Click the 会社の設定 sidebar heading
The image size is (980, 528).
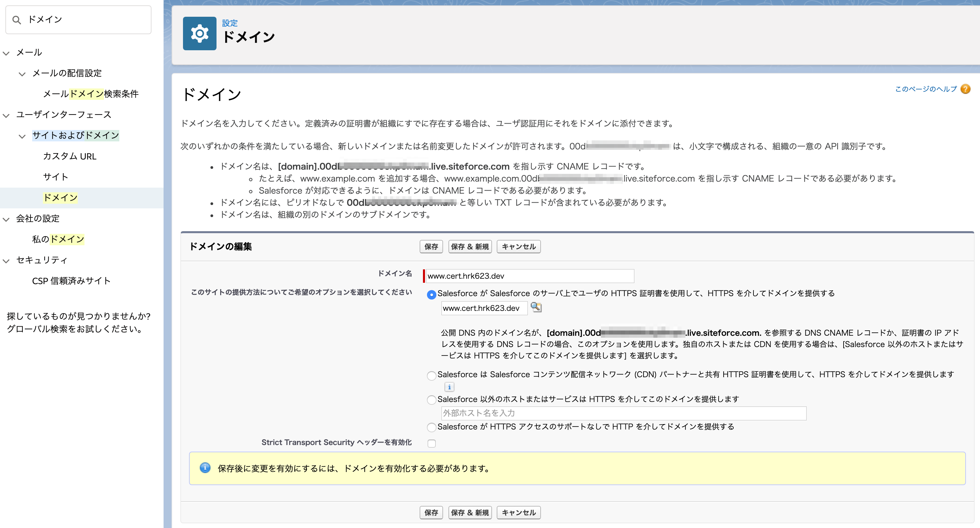[x=38, y=219]
